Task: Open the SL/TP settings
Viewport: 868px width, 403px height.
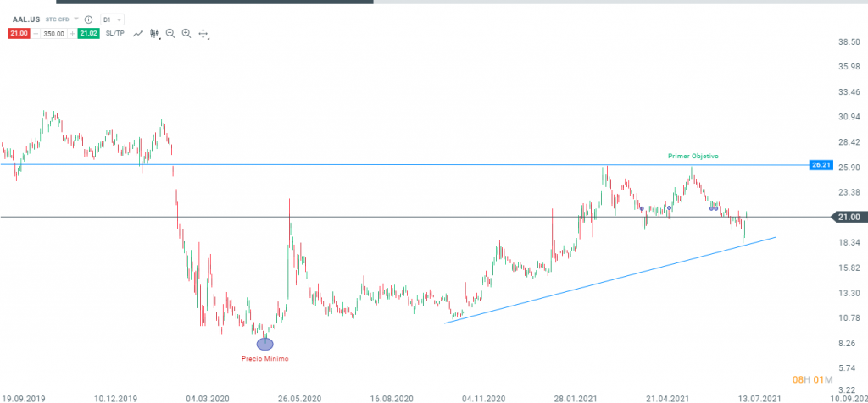Action: 115,34
